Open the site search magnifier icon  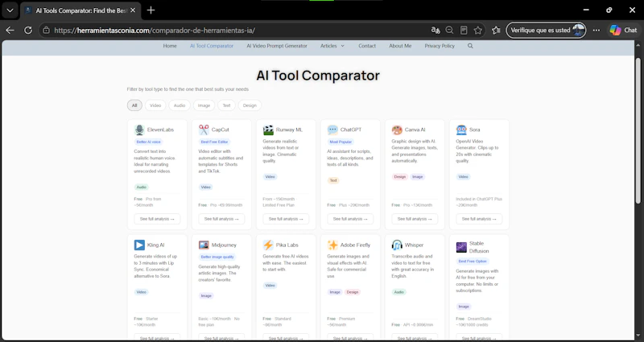coord(470,46)
